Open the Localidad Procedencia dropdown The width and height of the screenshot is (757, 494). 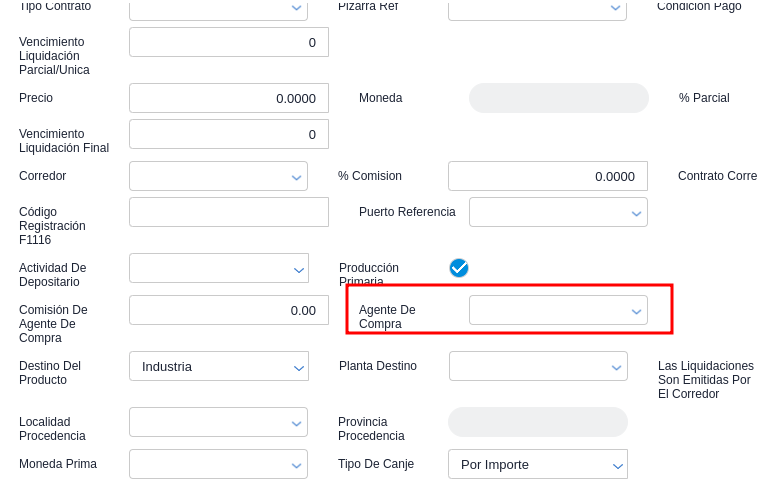point(218,422)
